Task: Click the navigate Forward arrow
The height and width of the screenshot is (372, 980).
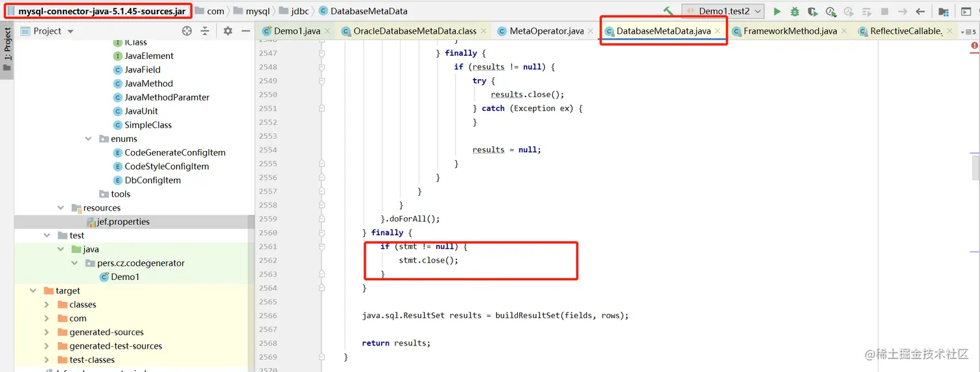Action: click(x=902, y=12)
